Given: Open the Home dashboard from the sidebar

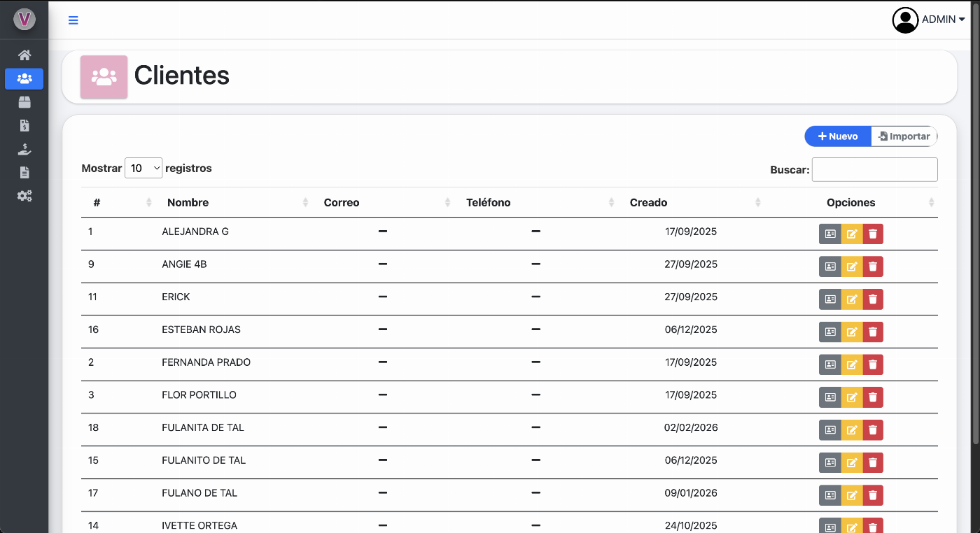Looking at the screenshot, I should 24,55.
